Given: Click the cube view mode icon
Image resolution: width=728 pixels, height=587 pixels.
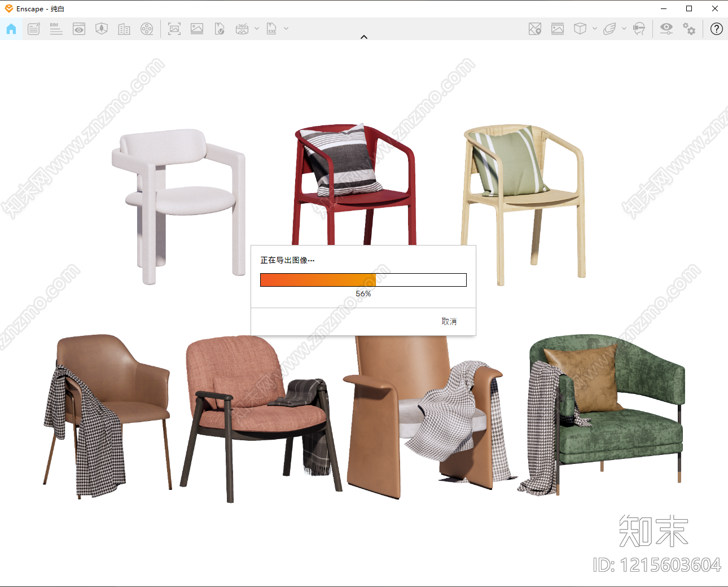Looking at the screenshot, I should [x=580, y=29].
